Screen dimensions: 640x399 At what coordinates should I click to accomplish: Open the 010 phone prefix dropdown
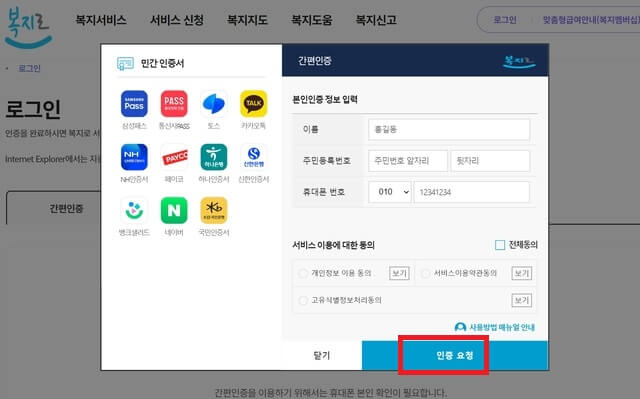390,192
